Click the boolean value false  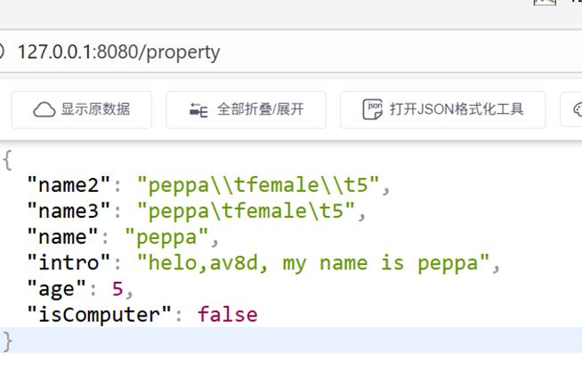[x=228, y=315]
